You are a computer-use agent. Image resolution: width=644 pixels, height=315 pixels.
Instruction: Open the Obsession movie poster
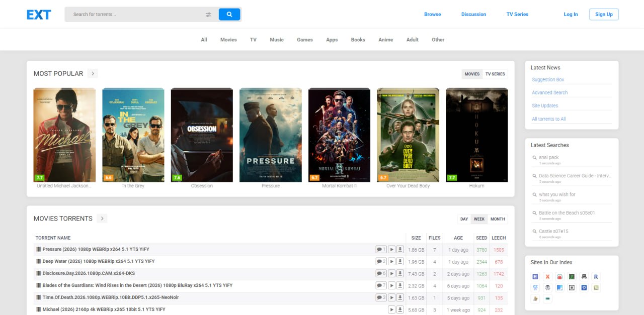(202, 135)
